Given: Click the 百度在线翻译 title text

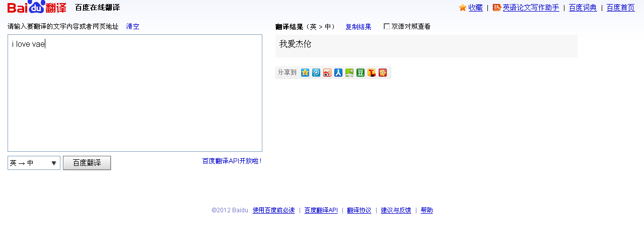Looking at the screenshot, I should coord(97,8).
